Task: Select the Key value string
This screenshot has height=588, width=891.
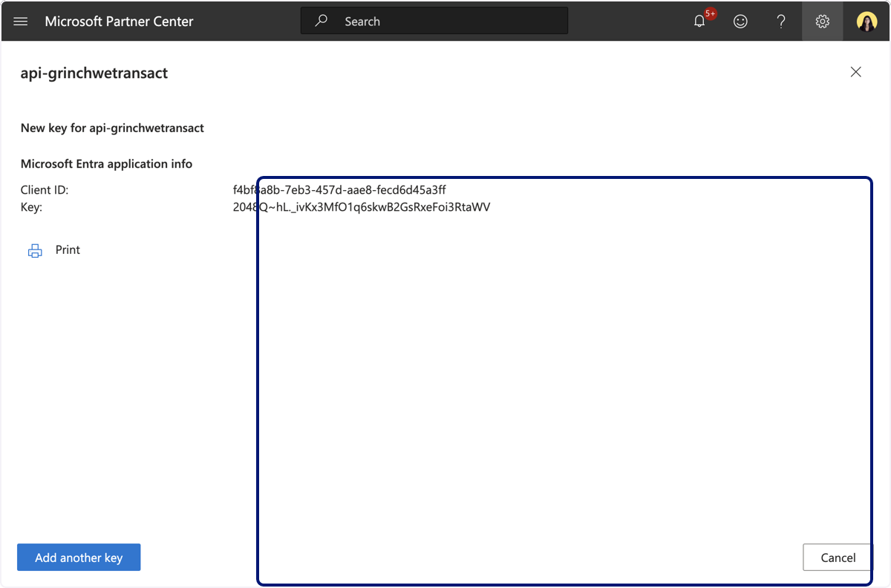Action: 362,207
